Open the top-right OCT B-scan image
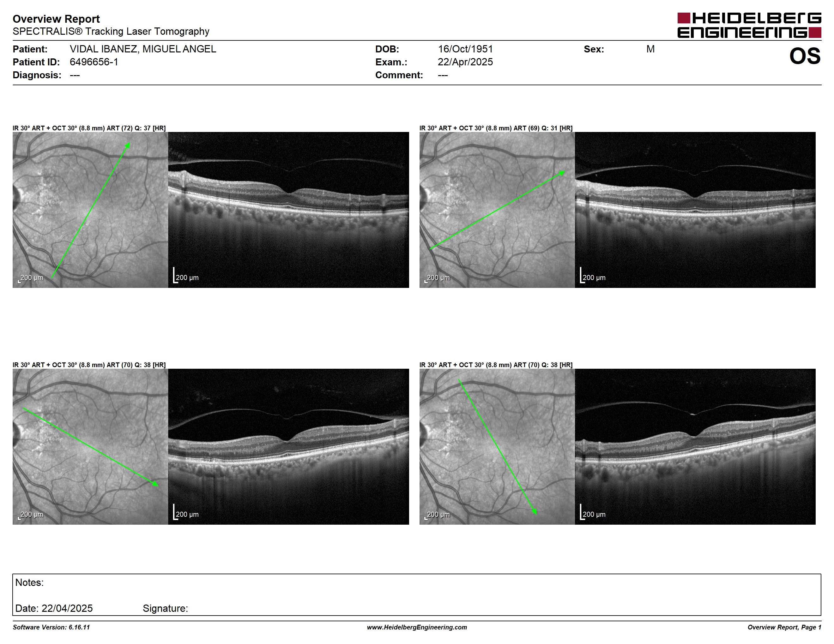This screenshot has width=834, height=644. click(x=695, y=210)
